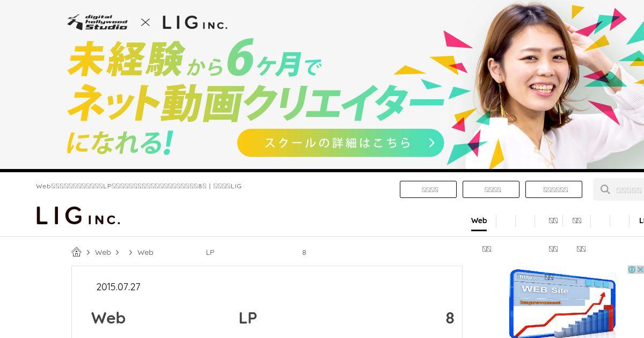Click the search magnifier icon
The width and height of the screenshot is (644, 338).
[605, 189]
